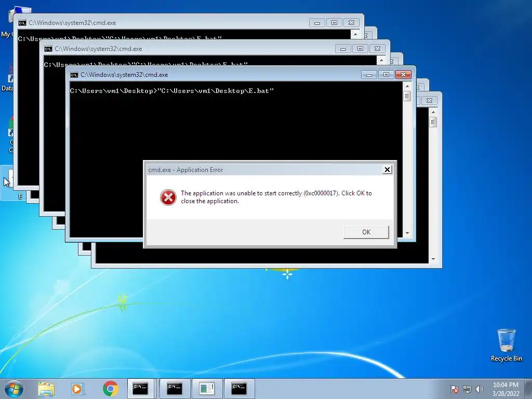Click the Show desktop button at taskbar end
The image size is (532, 399).
pos(529,389)
